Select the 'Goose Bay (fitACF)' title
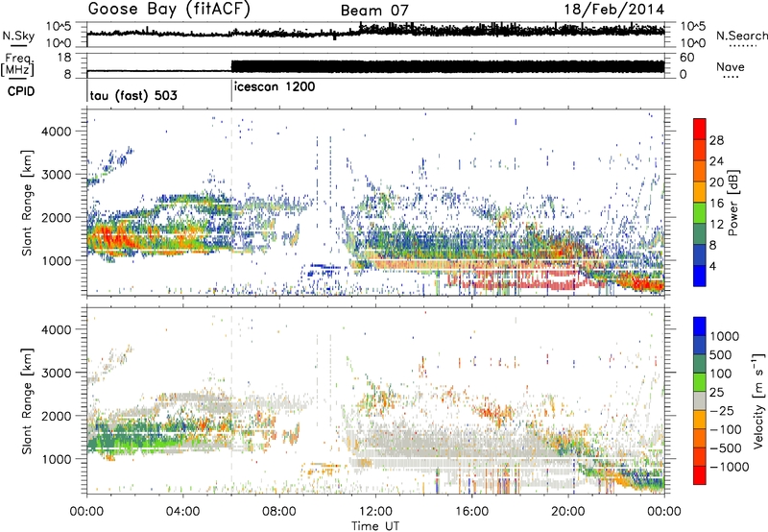This screenshot has height=532, width=768. pyautogui.click(x=169, y=9)
